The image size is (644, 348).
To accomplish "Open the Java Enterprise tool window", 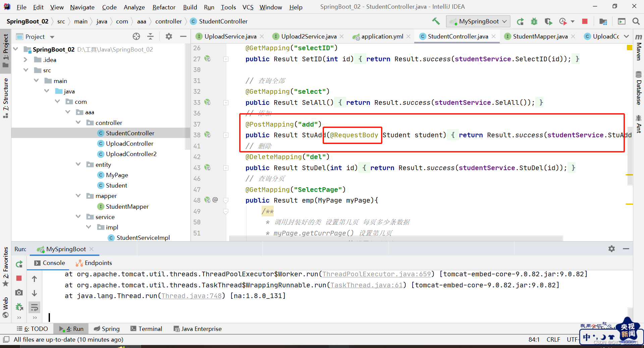I will (198, 329).
